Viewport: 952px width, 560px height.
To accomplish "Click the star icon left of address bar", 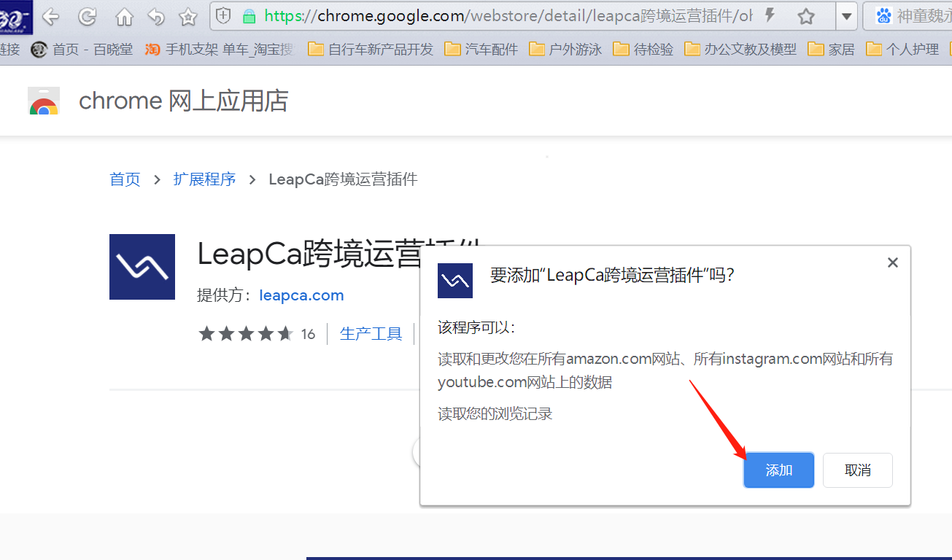I will point(188,16).
